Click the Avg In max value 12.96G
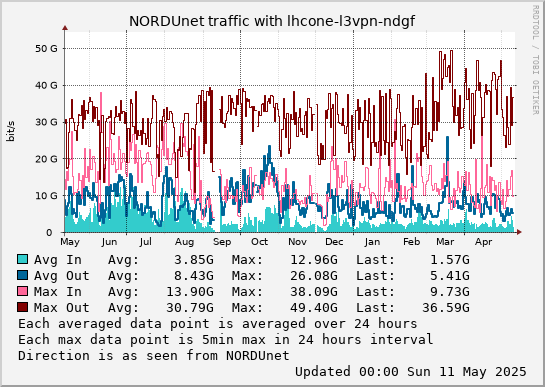The width and height of the screenshot is (545, 387). click(x=314, y=260)
